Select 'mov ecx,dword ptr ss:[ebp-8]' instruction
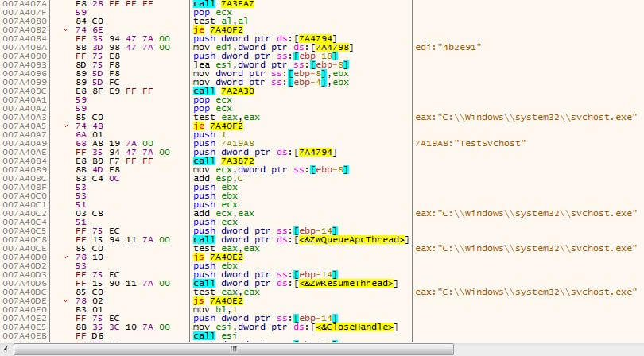The height and width of the screenshot is (356, 644). coord(271,169)
